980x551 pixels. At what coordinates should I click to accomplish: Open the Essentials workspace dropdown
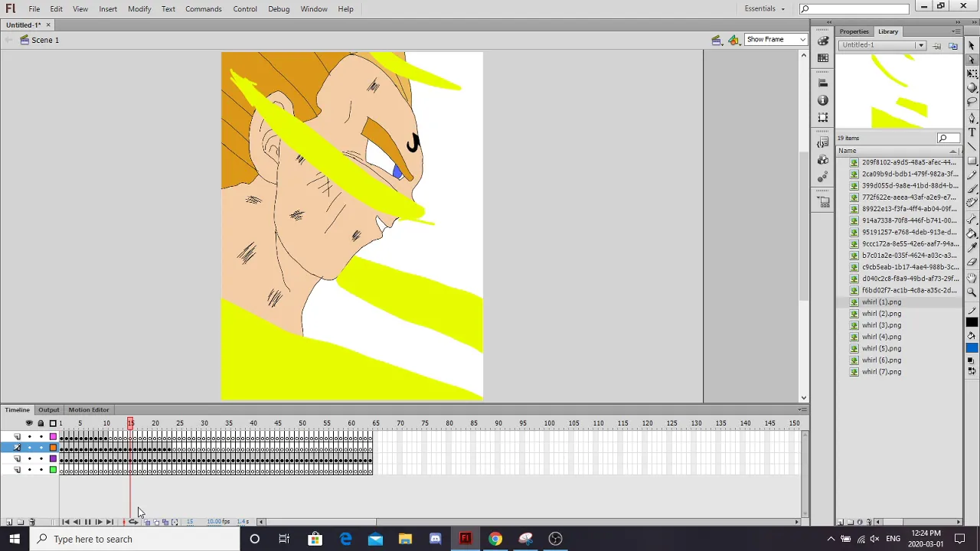(764, 8)
